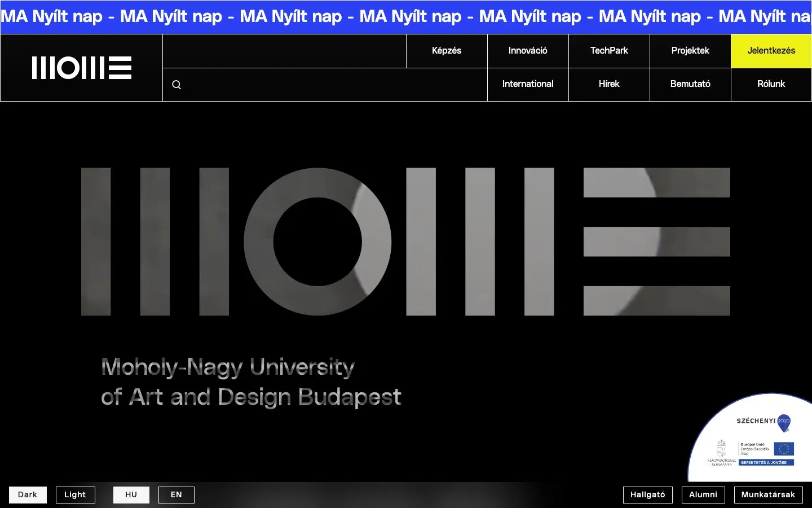Open the Munkatársak link

(769, 495)
